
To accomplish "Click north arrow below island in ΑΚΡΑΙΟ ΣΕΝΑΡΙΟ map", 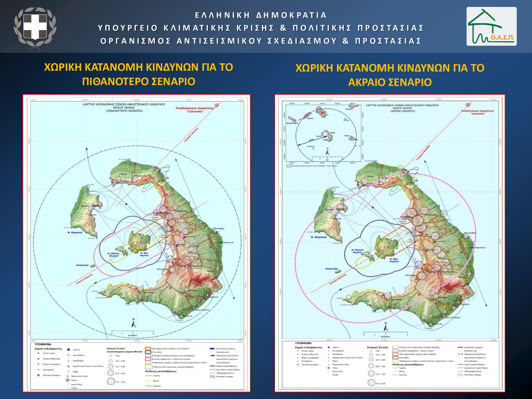I will pos(386,327).
